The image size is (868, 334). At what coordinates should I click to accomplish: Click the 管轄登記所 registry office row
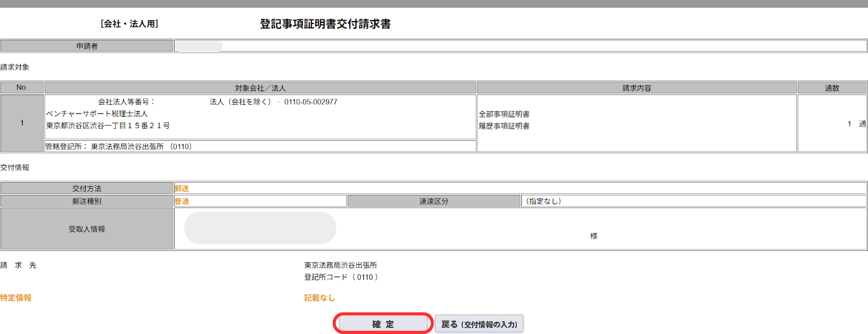point(119,147)
